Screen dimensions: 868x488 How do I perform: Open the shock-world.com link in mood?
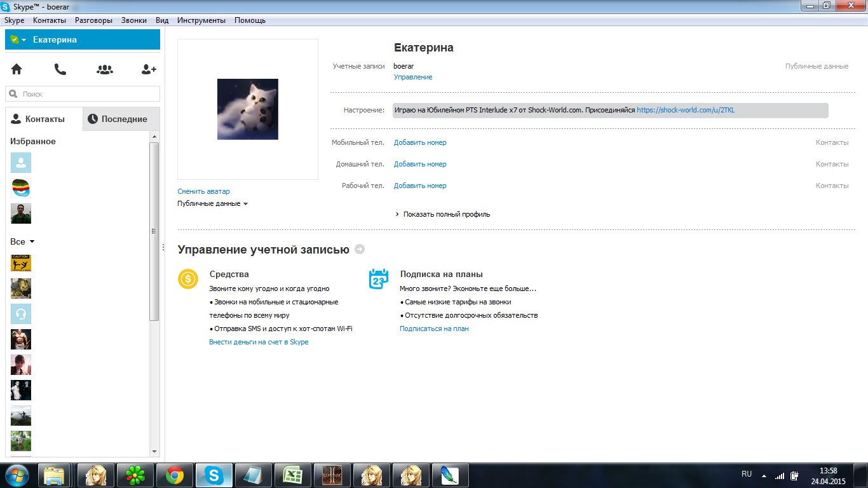pos(686,110)
